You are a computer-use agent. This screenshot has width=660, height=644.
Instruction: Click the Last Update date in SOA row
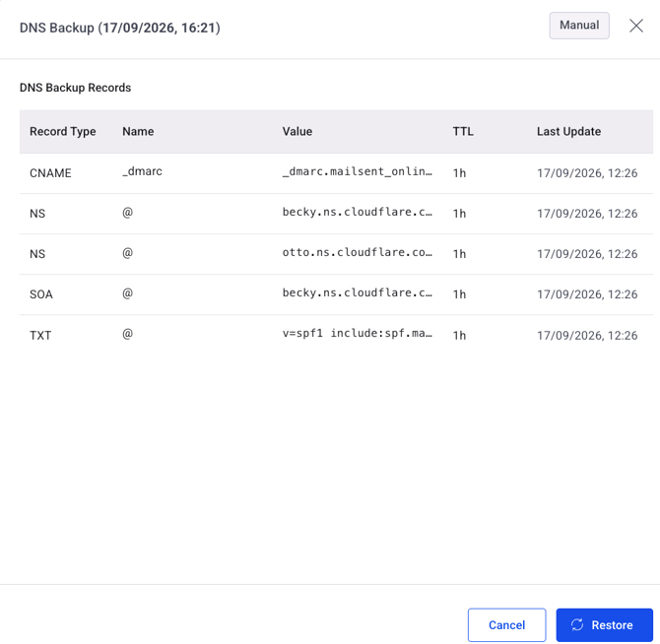coord(587,294)
